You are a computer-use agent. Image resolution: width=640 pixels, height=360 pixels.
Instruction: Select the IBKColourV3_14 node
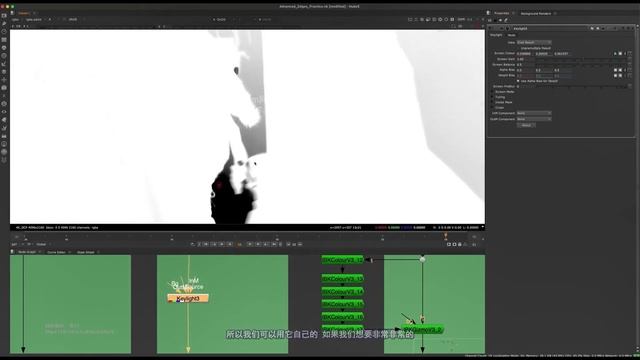[342, 291]
